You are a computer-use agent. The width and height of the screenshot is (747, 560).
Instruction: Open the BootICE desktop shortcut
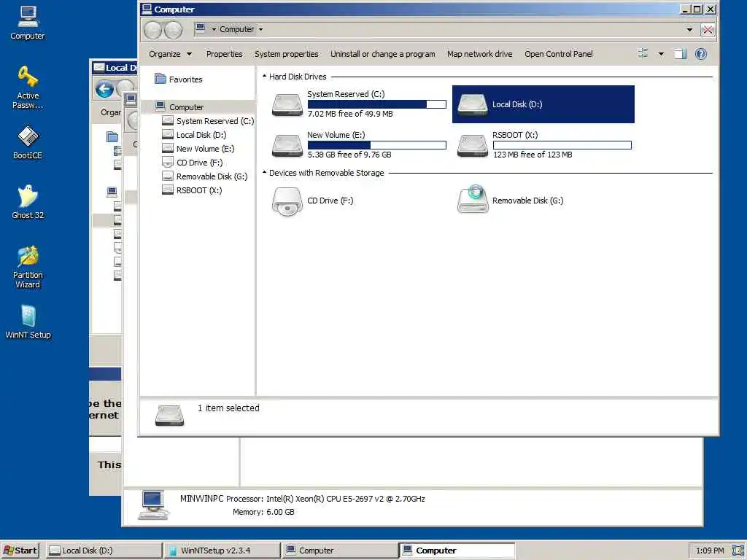pos(28,142)
